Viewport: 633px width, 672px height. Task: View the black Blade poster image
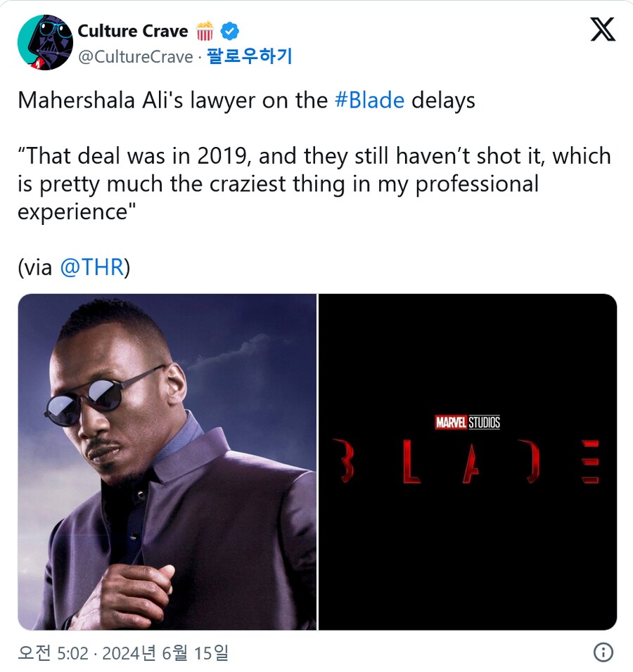point(468,462)
